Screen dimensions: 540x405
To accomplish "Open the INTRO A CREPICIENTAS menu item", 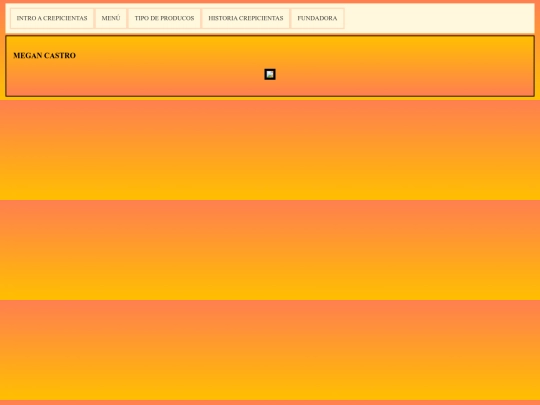I will (52, 18).
